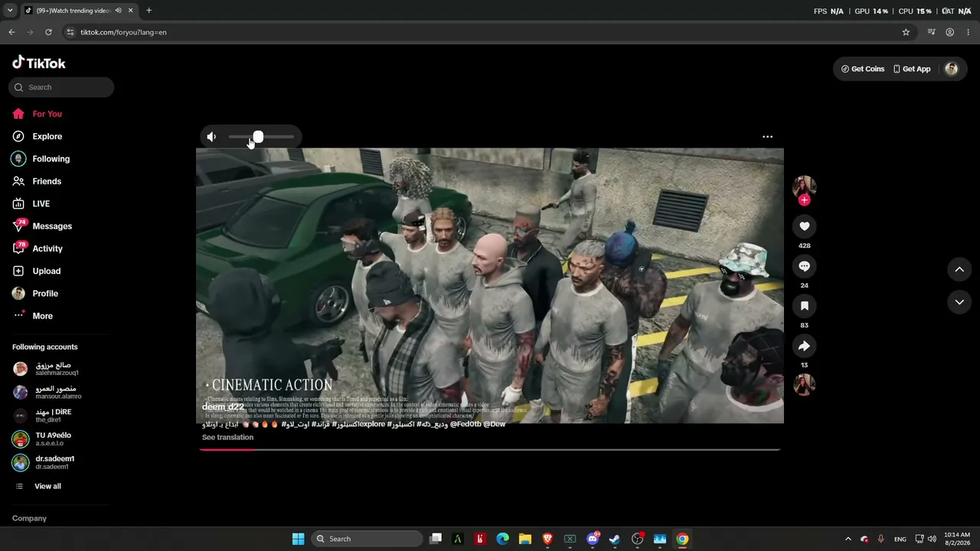Open your Profile from the sidebar
This screenshot has height=551, width=980.
35,293
